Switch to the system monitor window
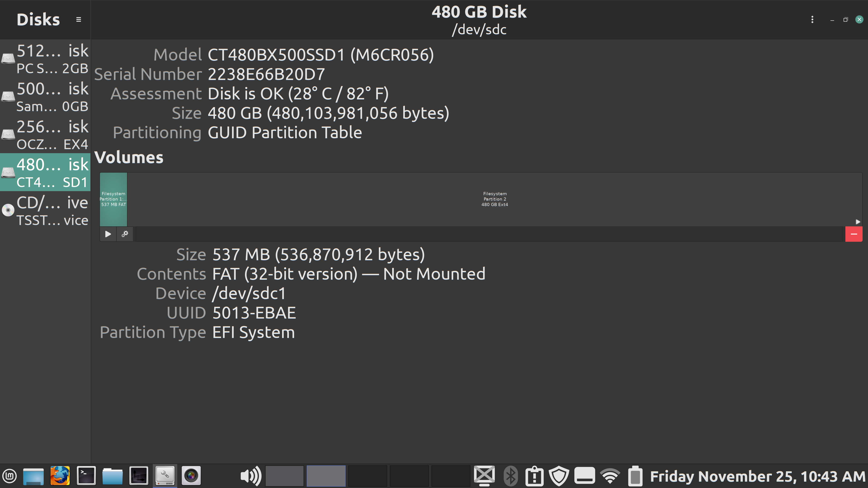The width and height of the screenshot is (868, 488). 139,476
